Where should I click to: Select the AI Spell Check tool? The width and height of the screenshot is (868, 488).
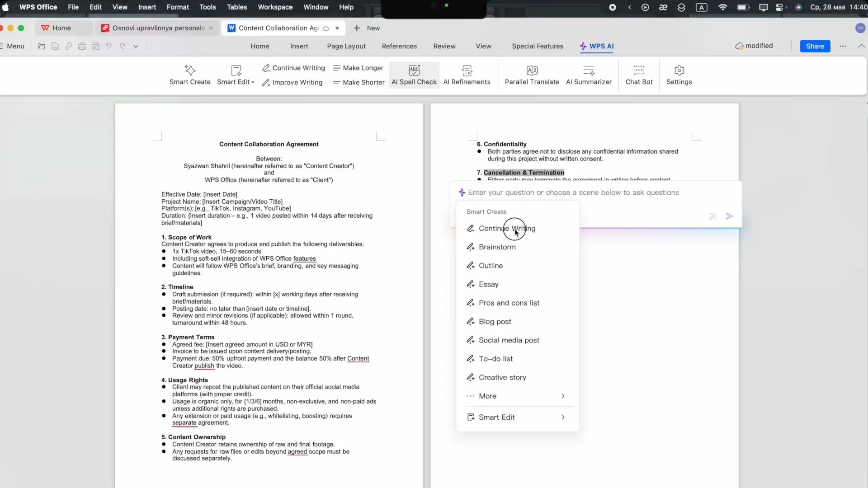coord(414,75)
